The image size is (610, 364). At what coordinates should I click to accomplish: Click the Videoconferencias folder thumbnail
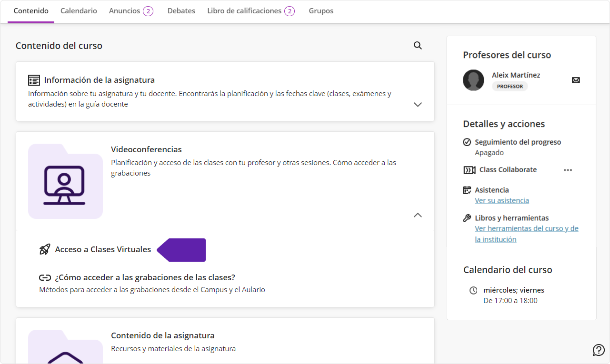tap(65, 181)
